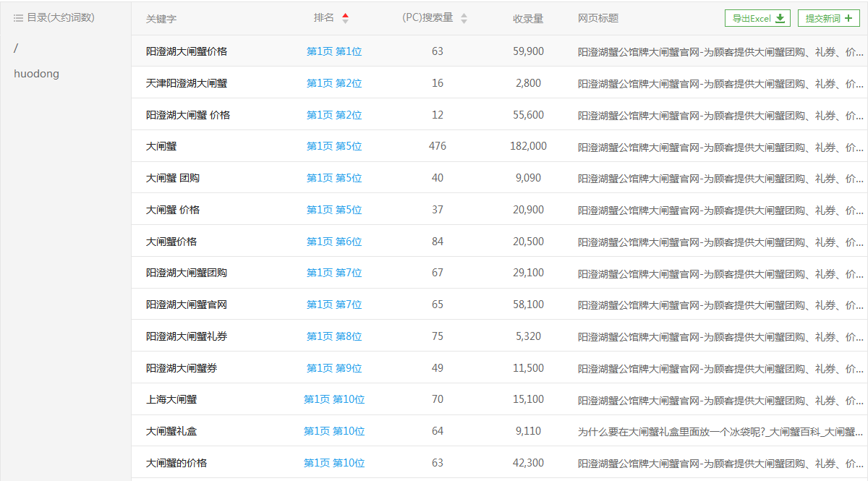Click 第1页 第5位 link for 大闸蟹
Screen dimensions: 868x481
coord(333,146)
